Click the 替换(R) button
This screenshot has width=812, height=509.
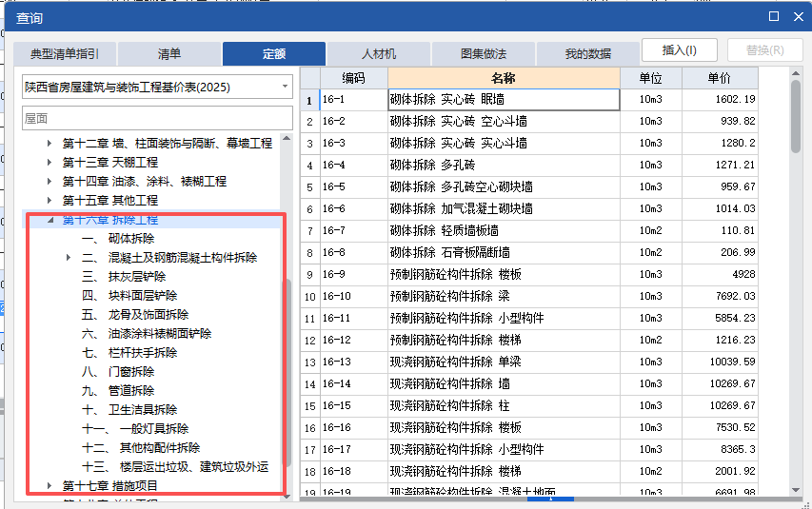(764, 50)
